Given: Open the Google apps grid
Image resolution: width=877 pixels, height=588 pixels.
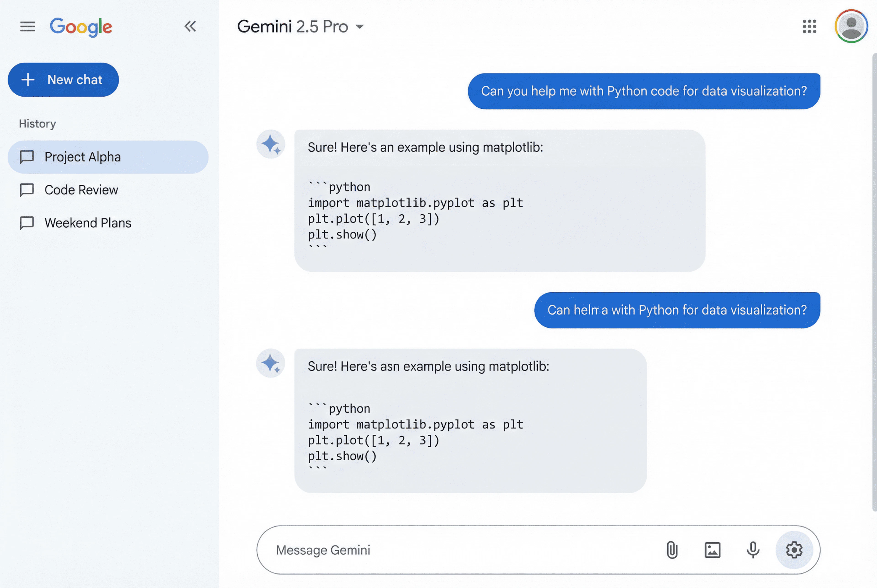Looking at the screenshot, I should [809, 27].
